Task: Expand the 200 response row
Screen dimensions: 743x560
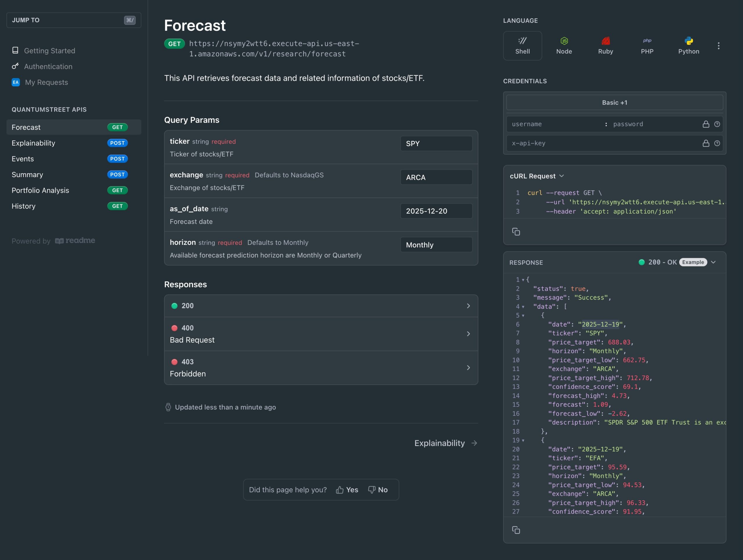Action: click(321, 306)
